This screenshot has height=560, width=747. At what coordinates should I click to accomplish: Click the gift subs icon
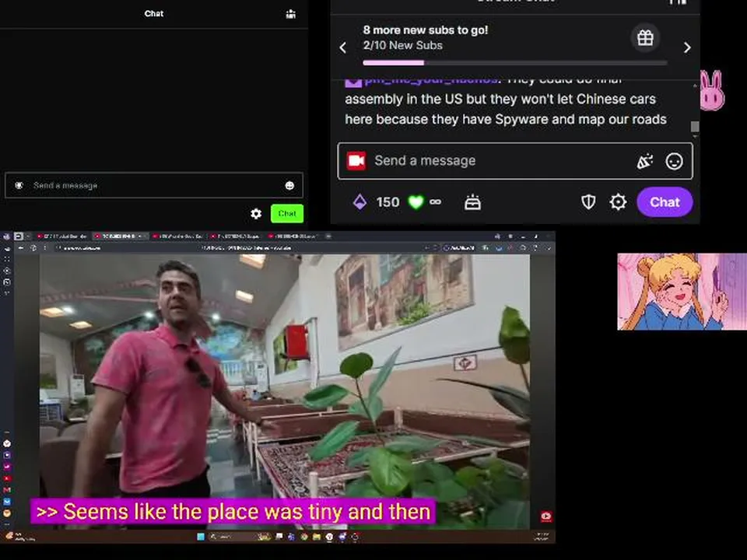click(x=645, y=37)
